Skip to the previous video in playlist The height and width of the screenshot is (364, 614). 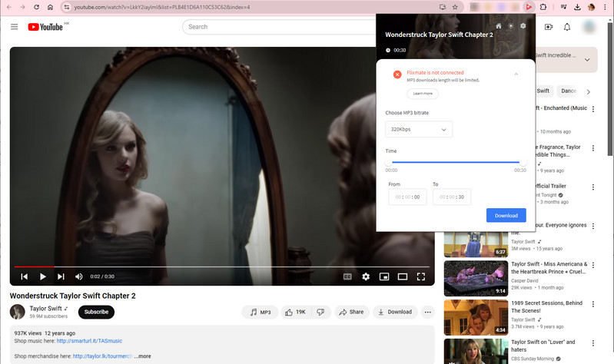coord(25,276)
